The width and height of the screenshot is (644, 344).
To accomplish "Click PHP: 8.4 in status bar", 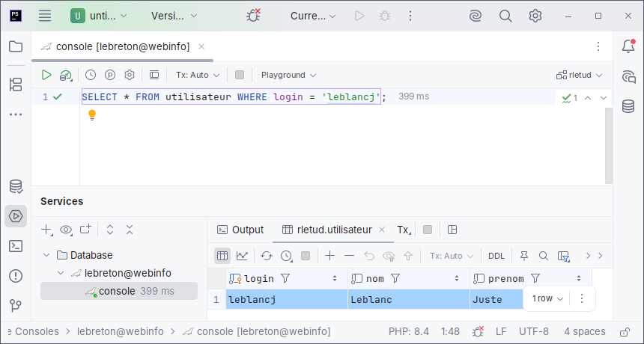I will pyautogui.click(x=409, y=331).
